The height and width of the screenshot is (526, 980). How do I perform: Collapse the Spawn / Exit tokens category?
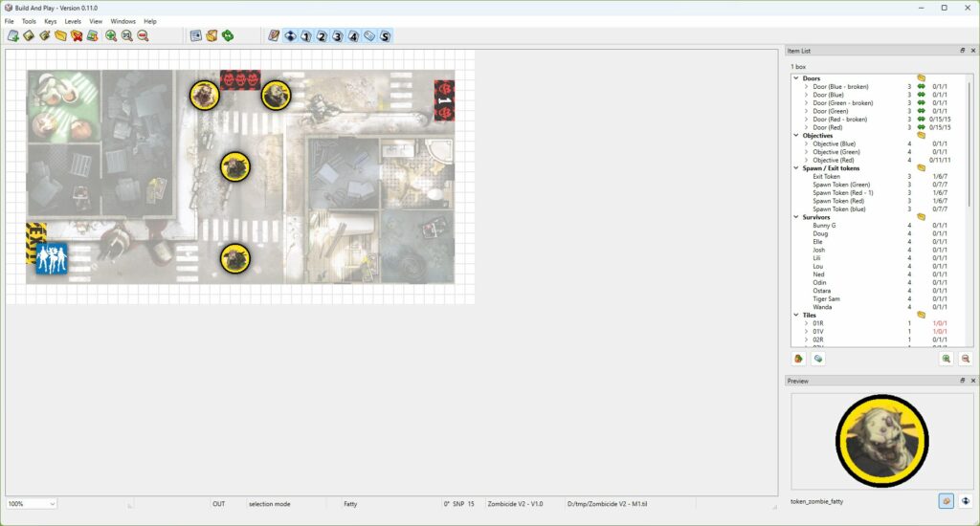796,168
